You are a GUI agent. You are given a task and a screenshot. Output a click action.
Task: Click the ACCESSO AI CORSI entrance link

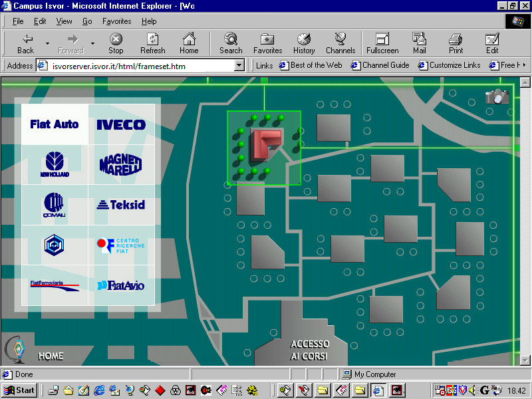[309, 350]
